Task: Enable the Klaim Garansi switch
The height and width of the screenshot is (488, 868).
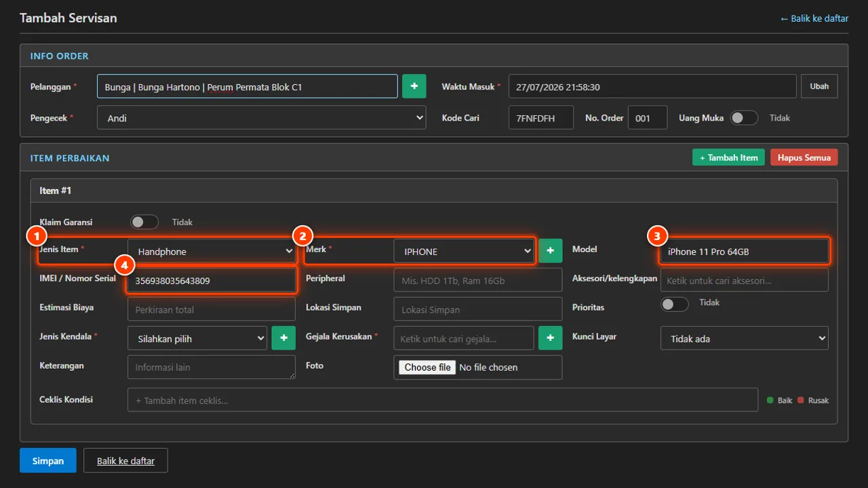Action: click(144, 222)
